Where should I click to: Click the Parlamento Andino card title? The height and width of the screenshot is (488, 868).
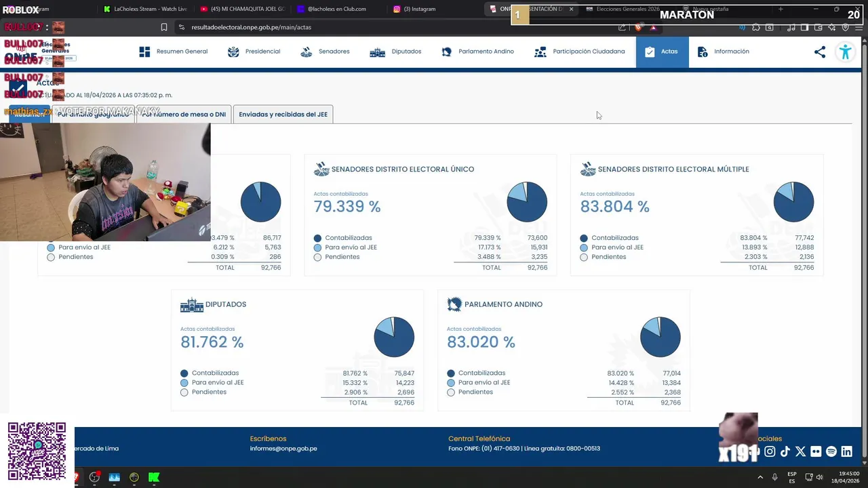pyautogui.click(x=503, y=304)
